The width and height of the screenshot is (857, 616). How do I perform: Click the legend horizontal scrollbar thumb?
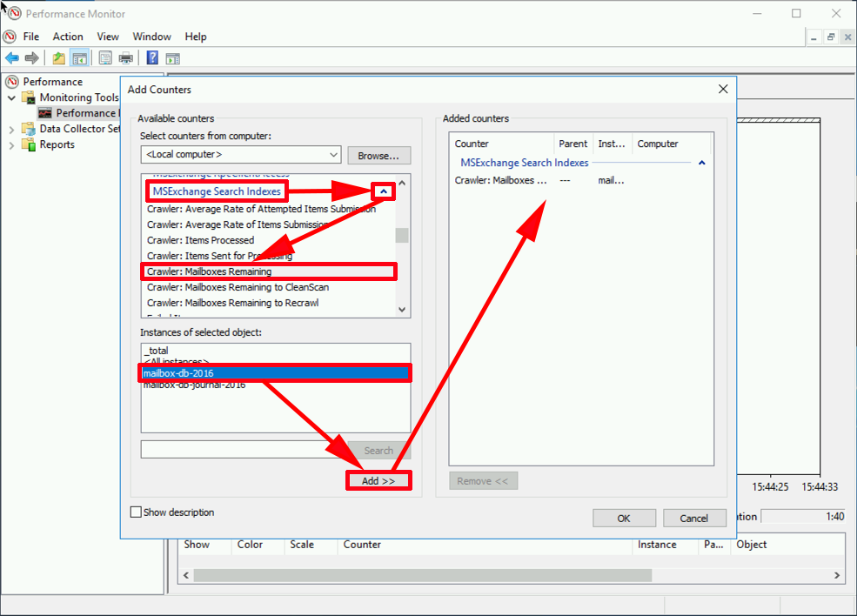[x=423, y=575]
